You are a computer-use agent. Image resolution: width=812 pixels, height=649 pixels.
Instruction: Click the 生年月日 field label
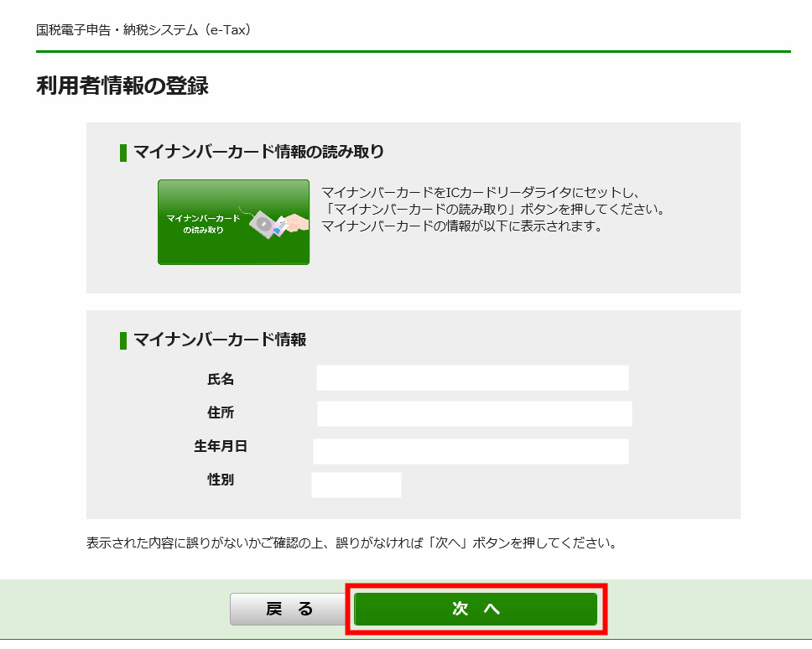(x=221, y=446)
